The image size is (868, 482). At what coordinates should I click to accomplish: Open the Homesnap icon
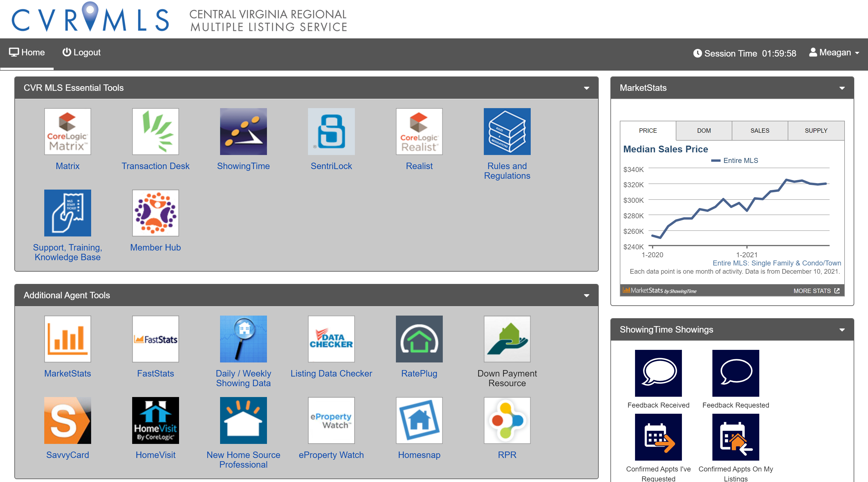[419, 420]
